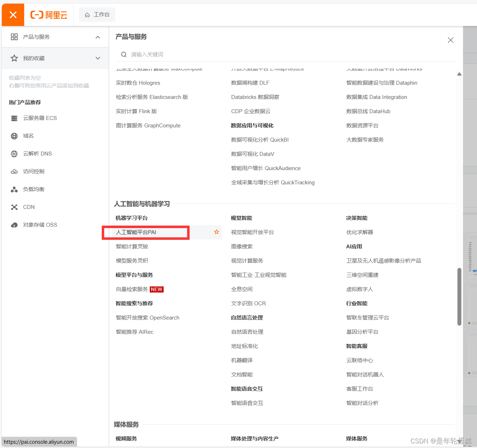Open 视觉智能开放平台
Image resolution: width=477 pixels, height=448 pixels.
tap(252, 232)
